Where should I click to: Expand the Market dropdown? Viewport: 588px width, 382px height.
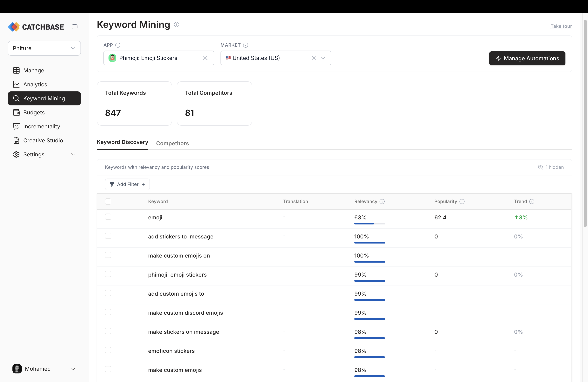click(x=324, y=58)
